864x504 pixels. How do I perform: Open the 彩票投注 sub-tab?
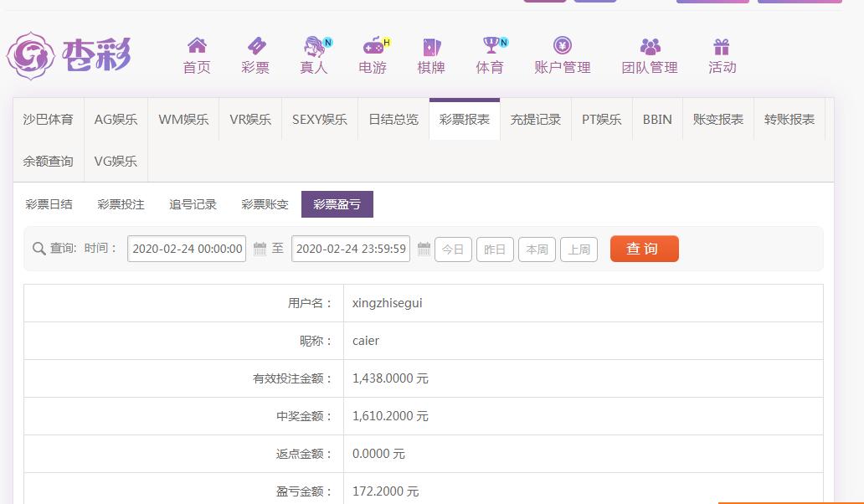(x=121, y=204)
